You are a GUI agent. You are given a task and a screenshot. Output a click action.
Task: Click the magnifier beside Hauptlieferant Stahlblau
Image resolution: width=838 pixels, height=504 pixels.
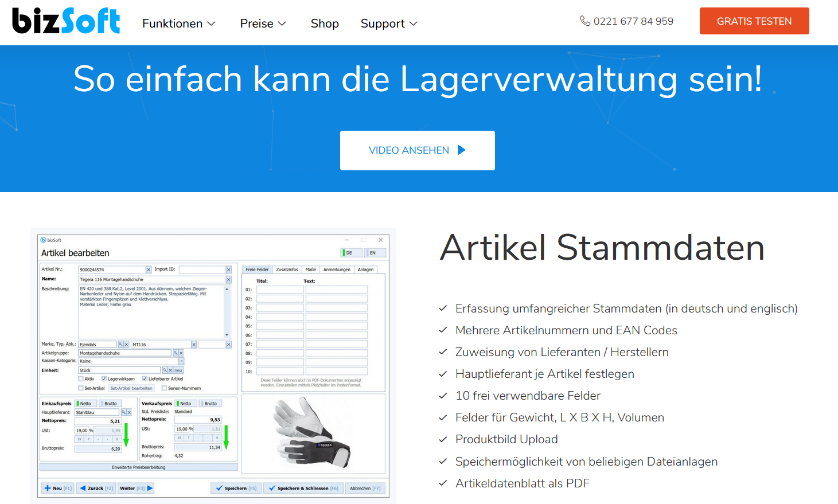(x=123, y=412)
